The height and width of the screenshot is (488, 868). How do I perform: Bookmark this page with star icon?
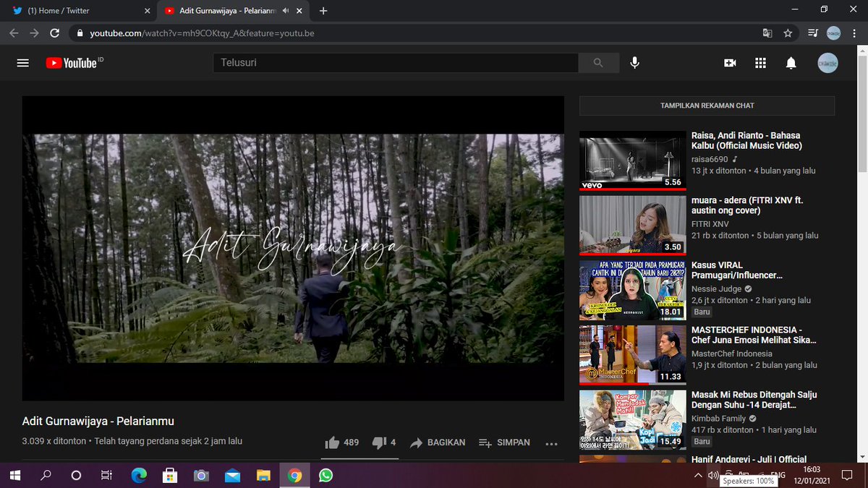point(788,33)
